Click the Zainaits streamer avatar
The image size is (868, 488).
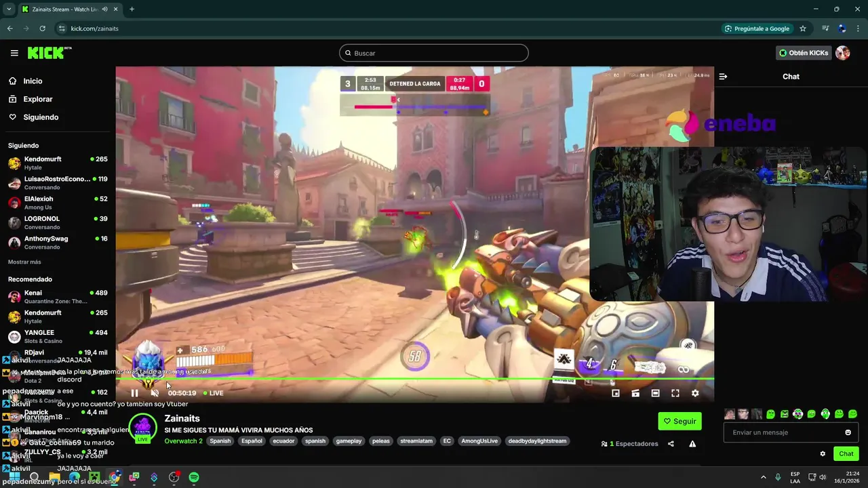(143, 428)
